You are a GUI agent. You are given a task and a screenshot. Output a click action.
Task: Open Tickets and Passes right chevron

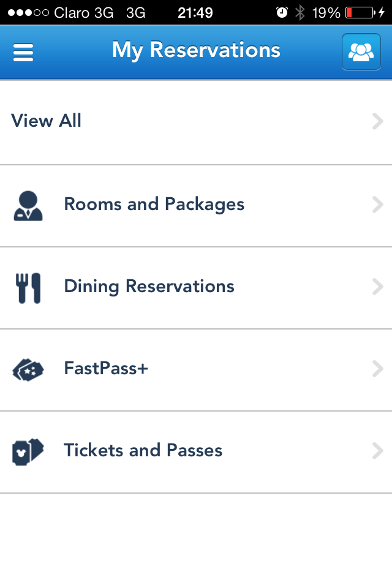[x=377, y=451]
